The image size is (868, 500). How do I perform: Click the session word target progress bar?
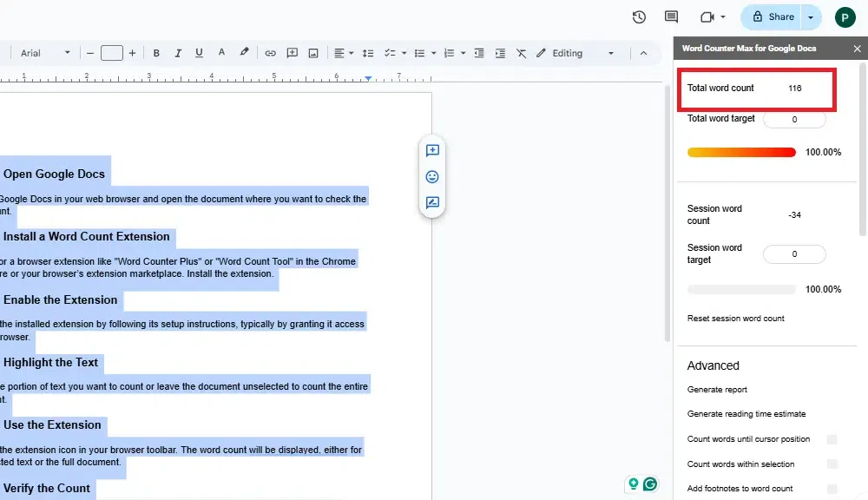pos(741,290)
